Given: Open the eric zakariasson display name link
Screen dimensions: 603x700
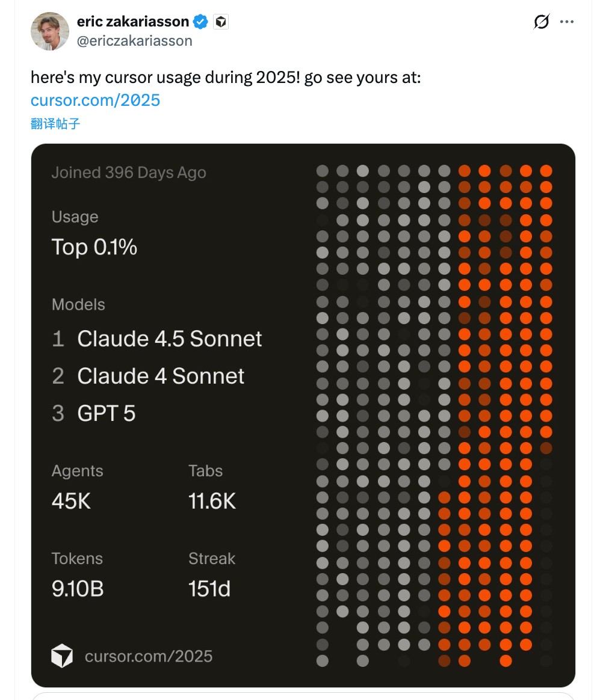Looking at the screenshot, I should [133, 22].
